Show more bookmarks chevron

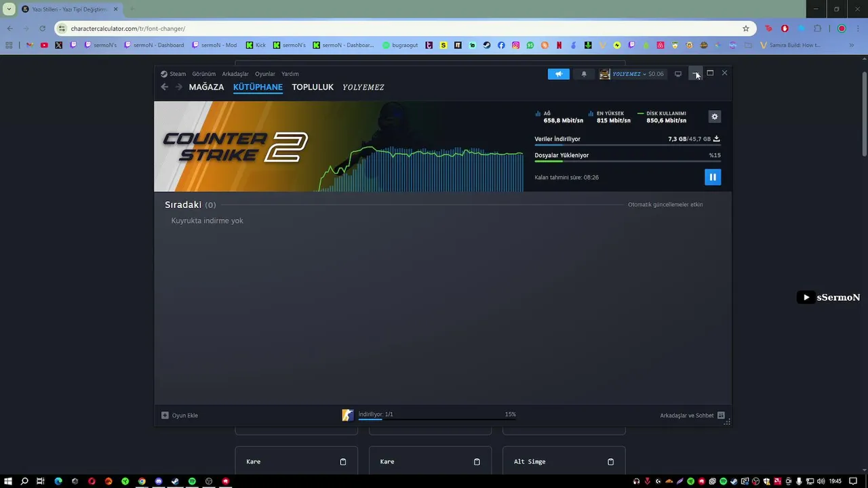pos(852,45)
